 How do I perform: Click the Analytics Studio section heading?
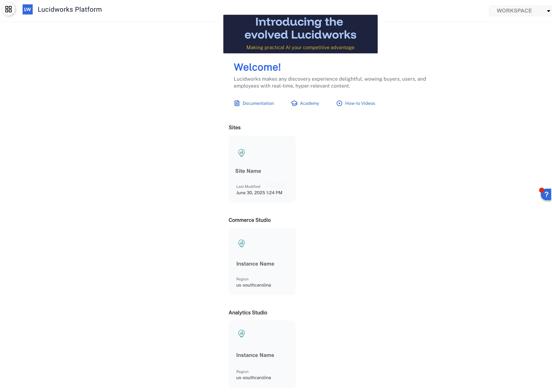(x=248, y=313)
